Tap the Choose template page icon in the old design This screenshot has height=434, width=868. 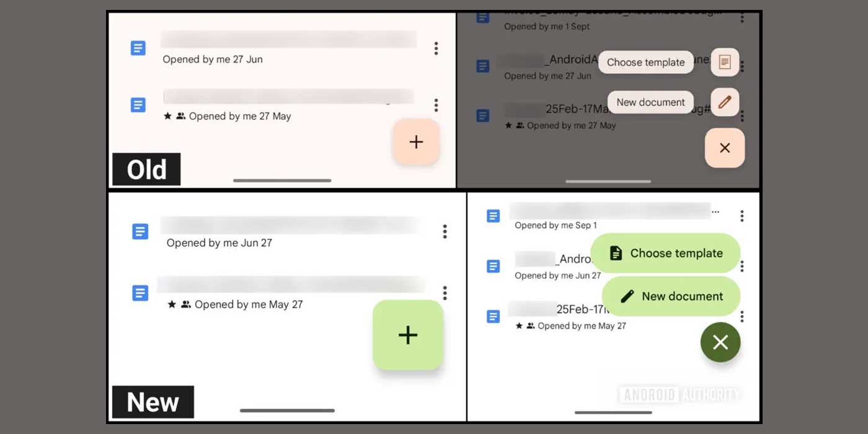724,62
